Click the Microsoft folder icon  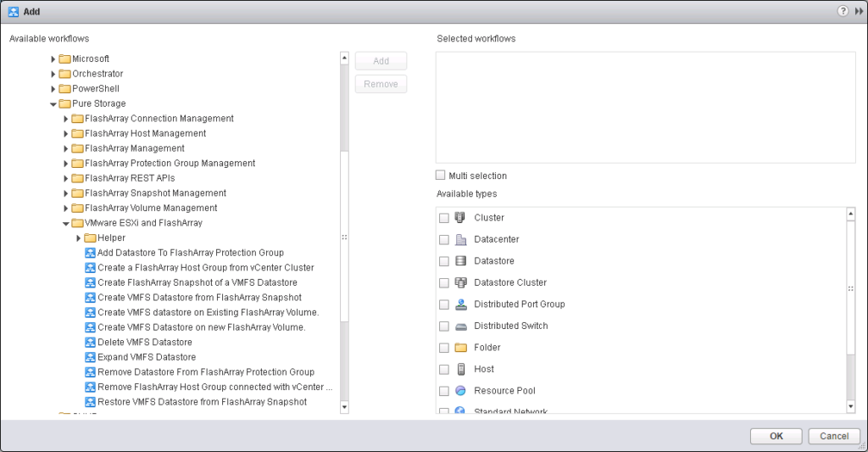tap(64, 59)
